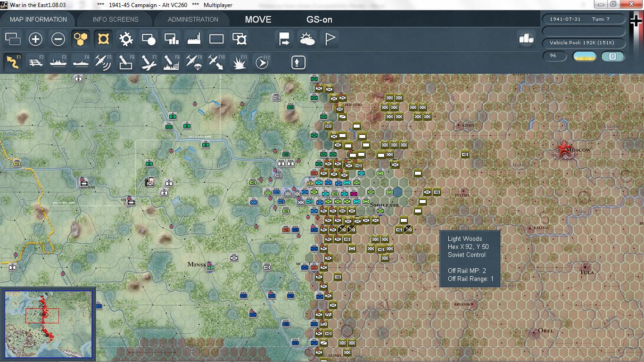The height and width of the screenshot is (362, 644).
Task: Click the overlapping rectangles map overlay icon
Action: coord(13,39)
